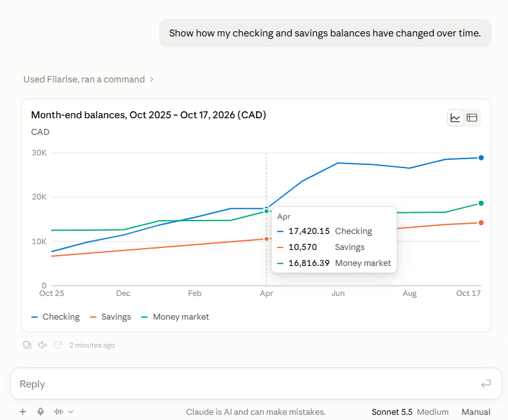Open the Manual mode selector
The width and height of the screenshot is (508, 420).
tap(475, 412)
